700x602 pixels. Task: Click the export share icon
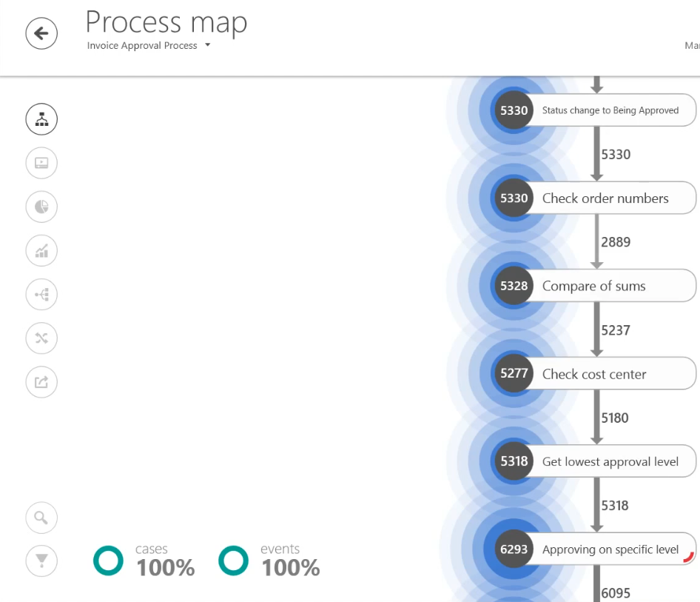point(41,382)
